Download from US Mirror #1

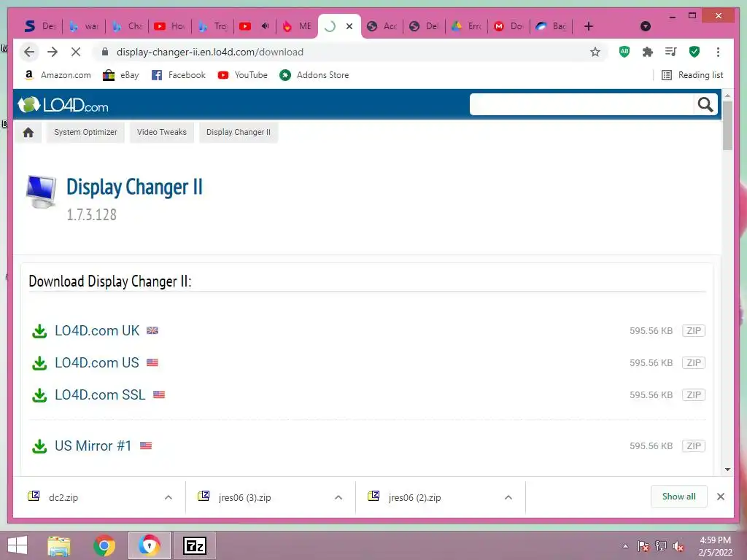[93, 446]
